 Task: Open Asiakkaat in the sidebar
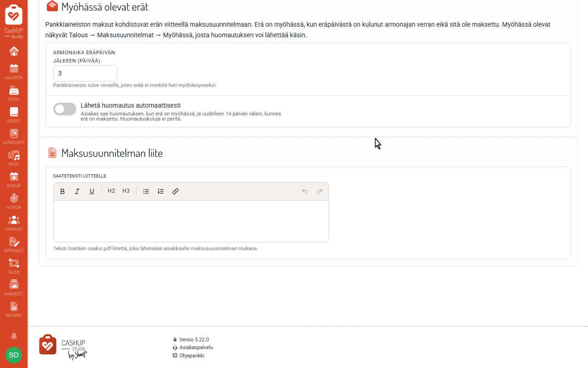pos(14,223)
